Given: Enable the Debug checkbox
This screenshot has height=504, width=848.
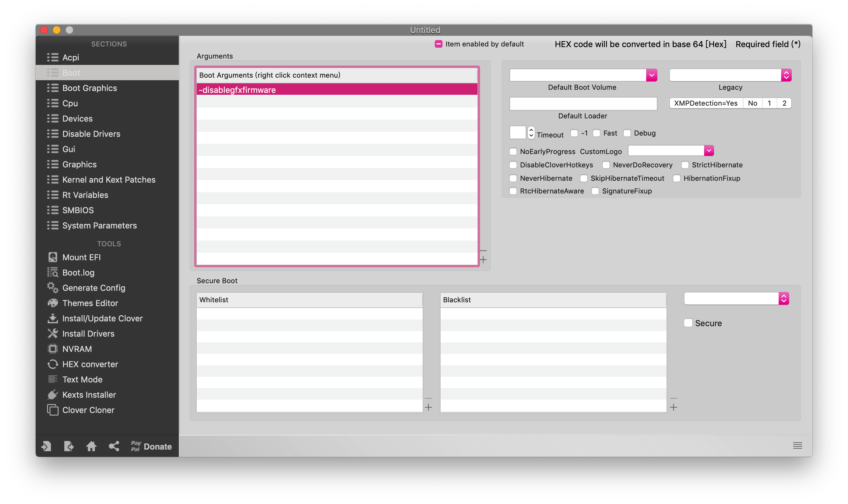Looking at the screenshot, I should pyautogui.click(x=627, y=133).
